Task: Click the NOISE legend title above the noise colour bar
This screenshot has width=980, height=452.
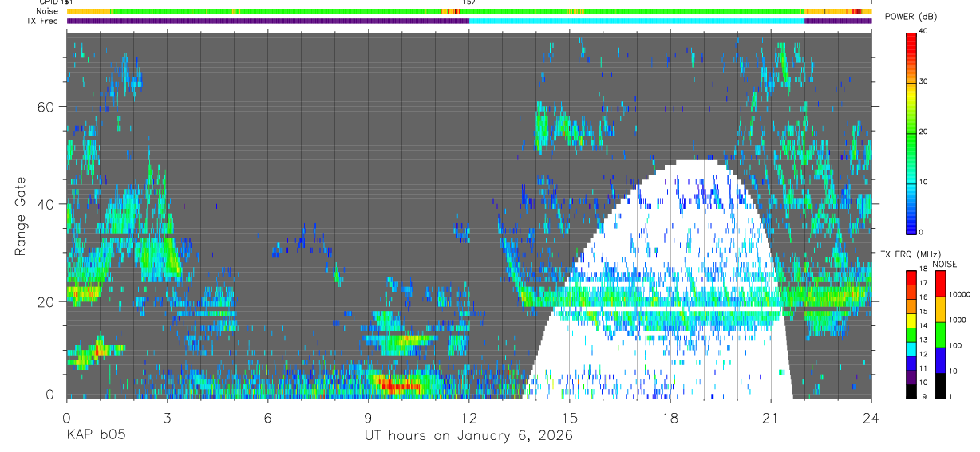Action: pyautogui.click(x=944, y=264)
